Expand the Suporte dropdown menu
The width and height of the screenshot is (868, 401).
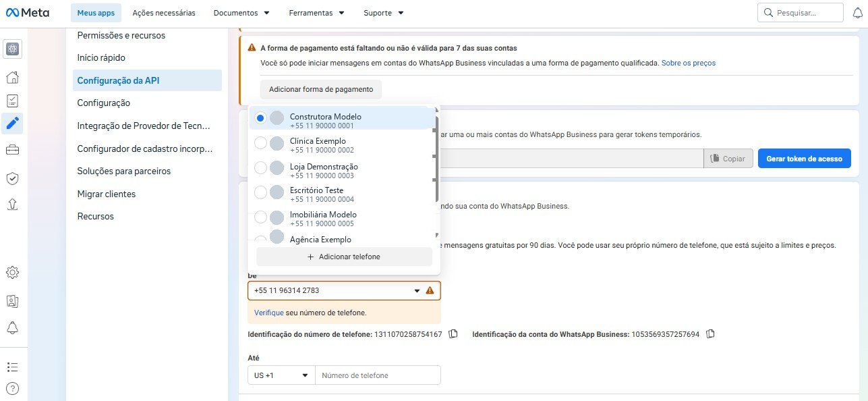point(383,13)
